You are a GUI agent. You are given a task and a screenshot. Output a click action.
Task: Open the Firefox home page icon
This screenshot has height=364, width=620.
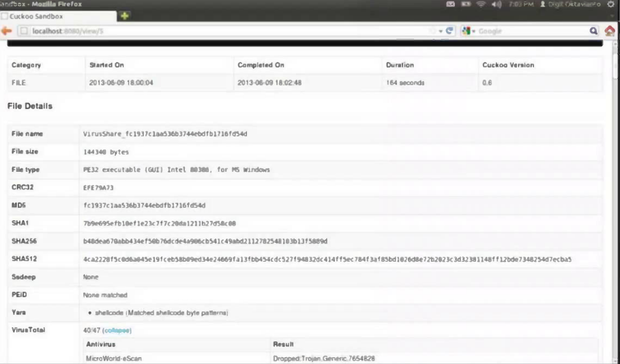coord(610,31)
